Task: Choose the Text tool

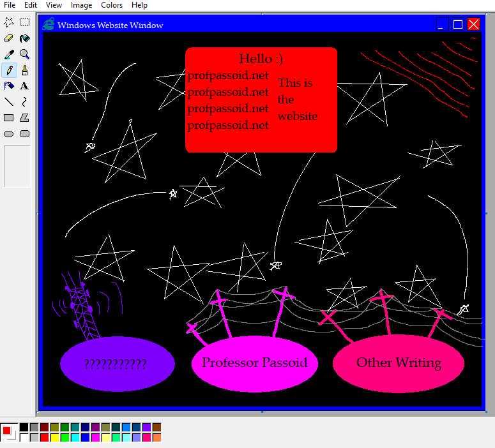Action: [x=24, y=86]
